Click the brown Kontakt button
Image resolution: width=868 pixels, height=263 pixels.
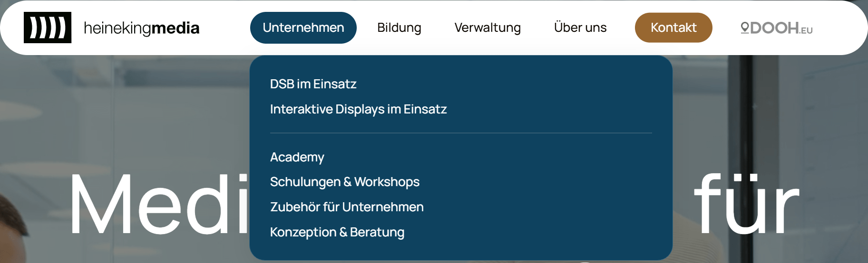[673, 28]
